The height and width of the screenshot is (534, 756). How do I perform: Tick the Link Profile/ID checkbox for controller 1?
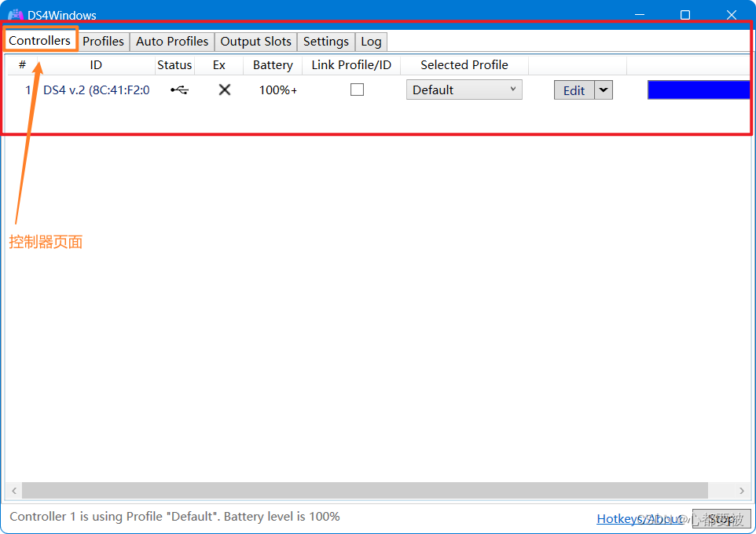[358, 90]
